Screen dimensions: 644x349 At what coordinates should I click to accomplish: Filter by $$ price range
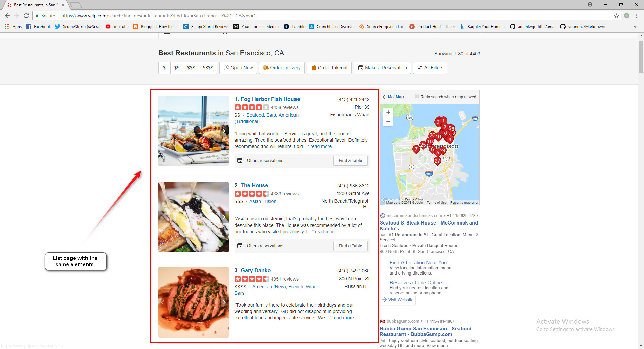[177, 68]
